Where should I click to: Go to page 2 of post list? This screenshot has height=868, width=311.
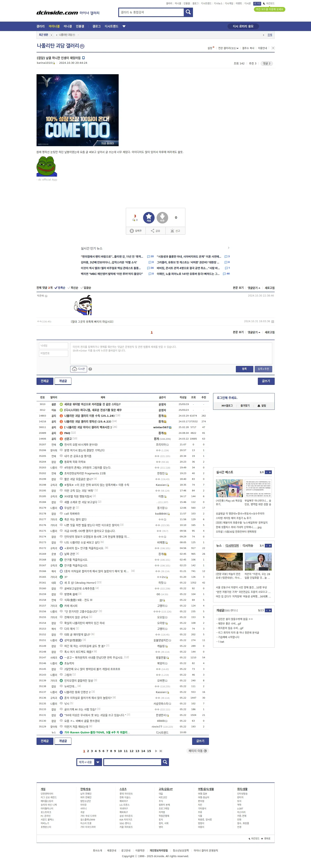88,751
